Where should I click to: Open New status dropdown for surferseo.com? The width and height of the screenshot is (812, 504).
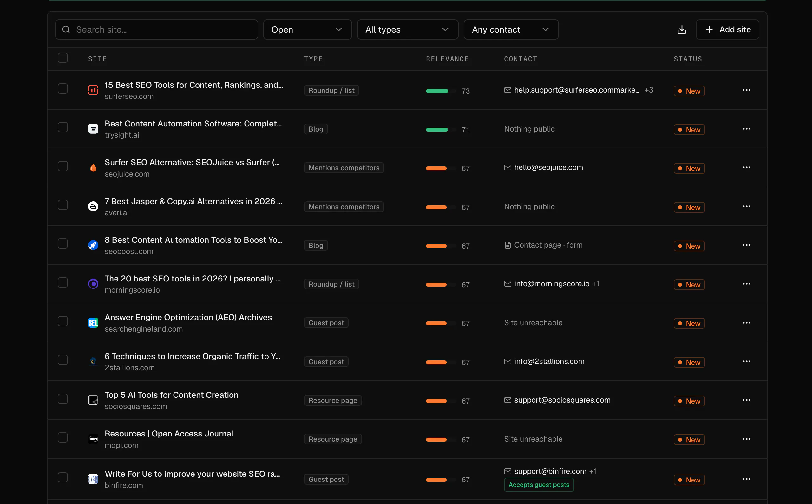tap(689, 91)
